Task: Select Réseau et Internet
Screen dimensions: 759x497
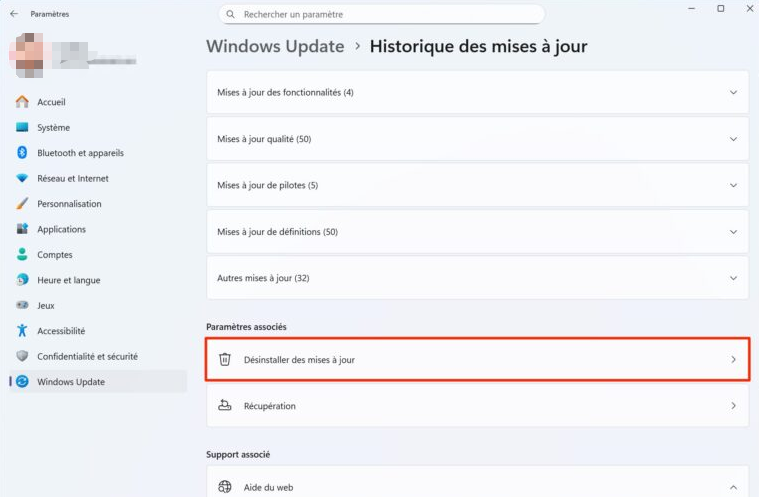Action: 98,178
